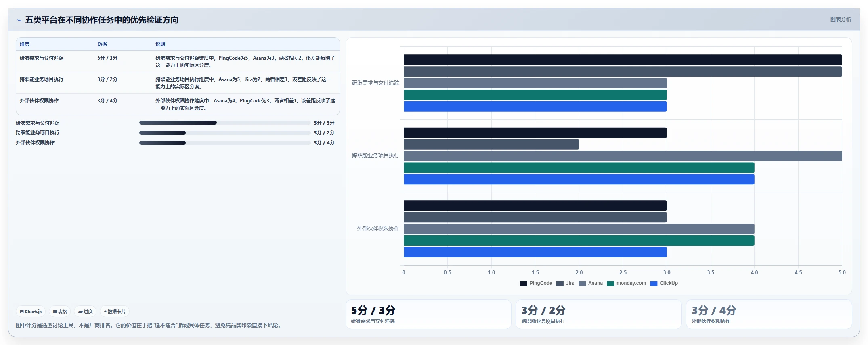The image size is (868, 345).
Task: Open the 3分 / 4分 data card
Action: pyautogui.click(x=769, y=314)
